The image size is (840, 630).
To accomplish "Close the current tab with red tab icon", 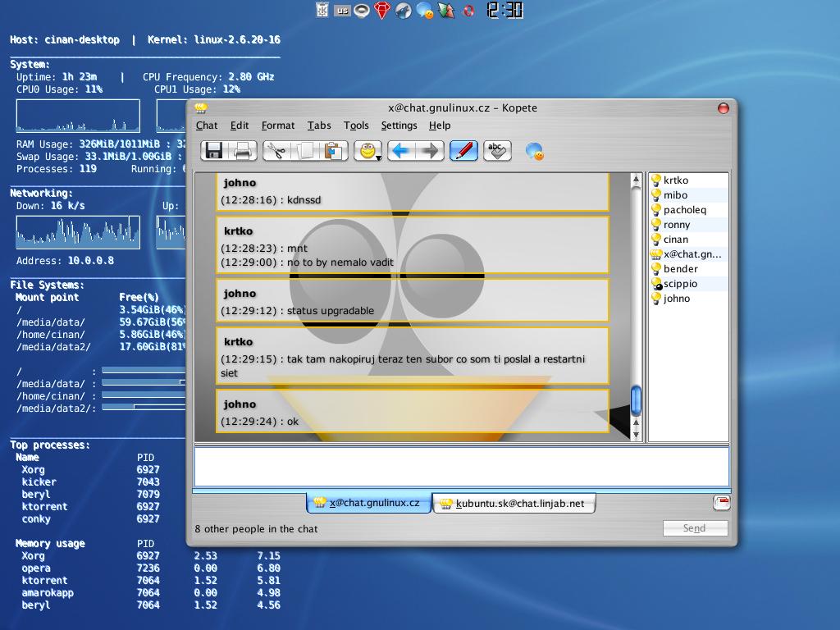I will tap(722, 503).
